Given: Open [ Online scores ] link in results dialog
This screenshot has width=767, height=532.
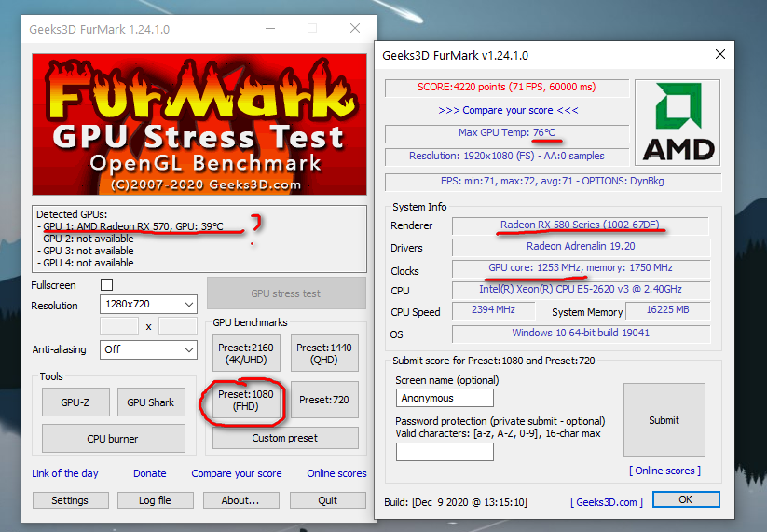Looking at the screenshot, I should [664, 471].
